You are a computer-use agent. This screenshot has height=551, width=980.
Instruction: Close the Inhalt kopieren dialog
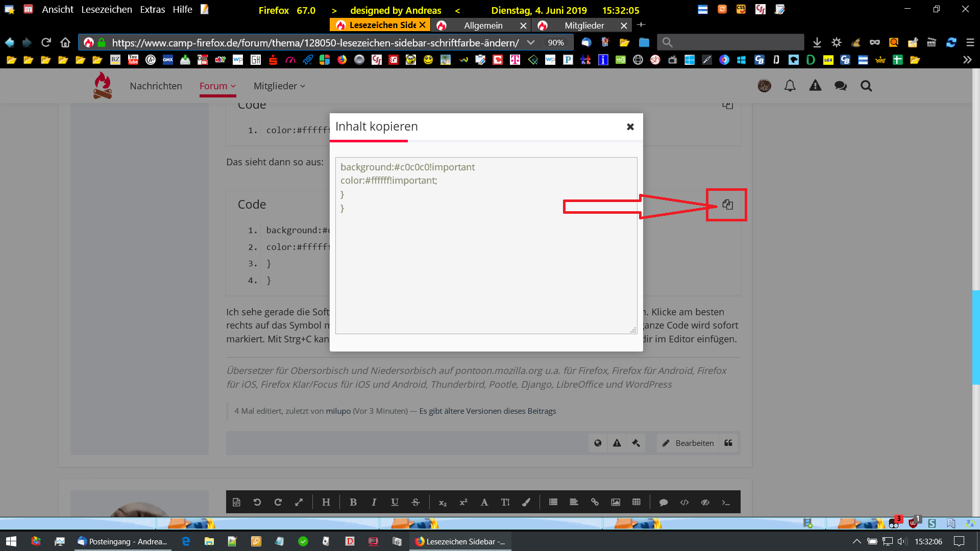[630, 127]
